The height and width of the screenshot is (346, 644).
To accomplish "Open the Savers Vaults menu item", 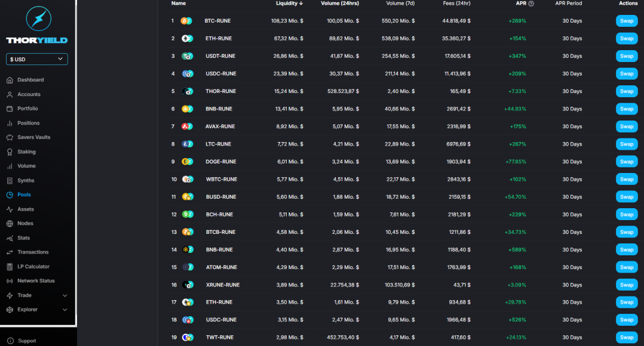I will point(33,137).
